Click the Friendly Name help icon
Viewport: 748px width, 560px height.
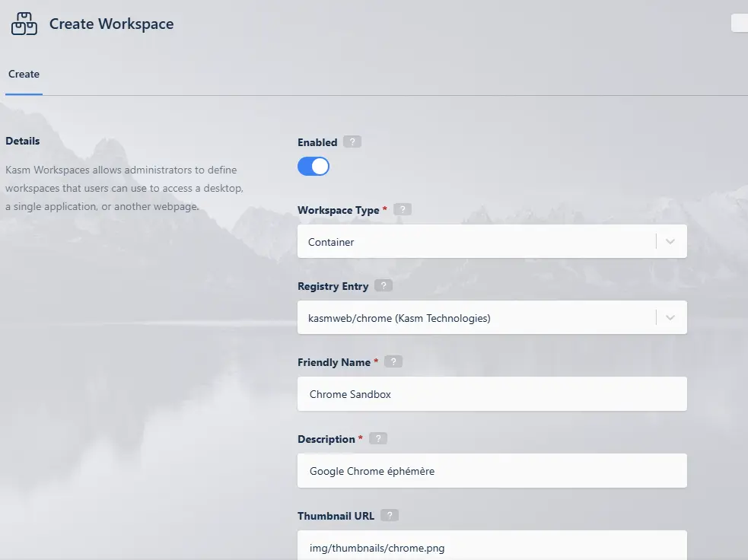click(393, 363)
